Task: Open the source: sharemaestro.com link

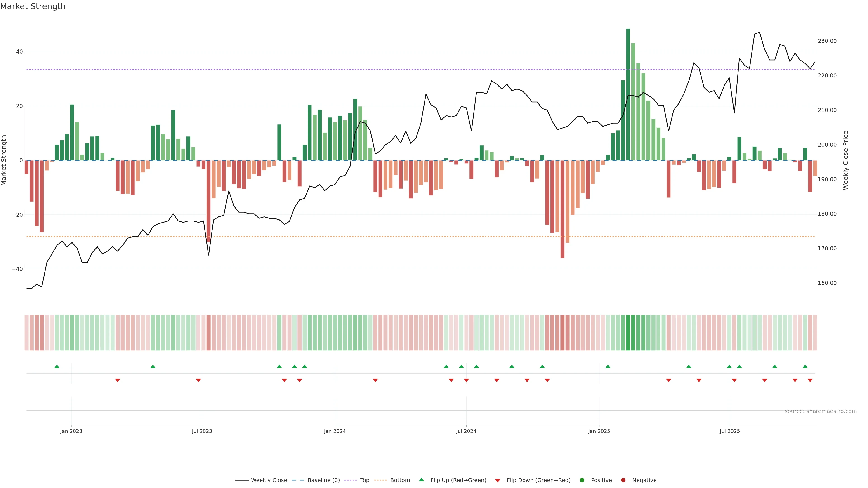Action: coord(821,411)
